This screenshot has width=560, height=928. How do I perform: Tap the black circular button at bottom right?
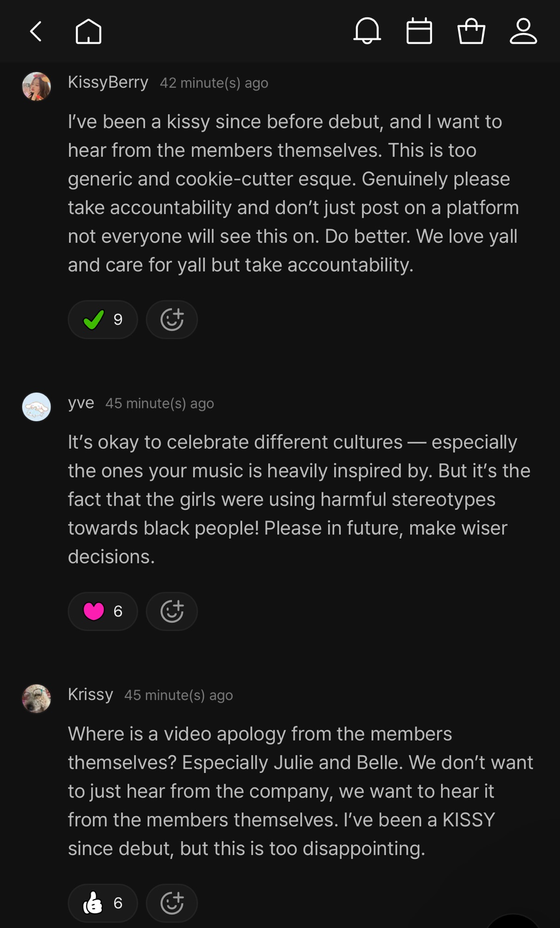coord(513,922)
